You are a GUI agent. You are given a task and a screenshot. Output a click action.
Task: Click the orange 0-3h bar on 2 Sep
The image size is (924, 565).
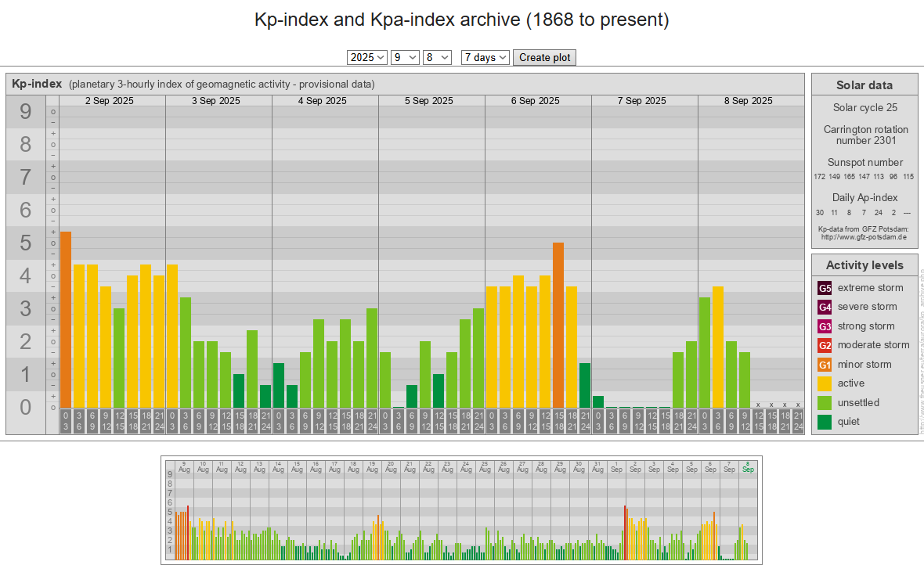[x=66, y=319]
